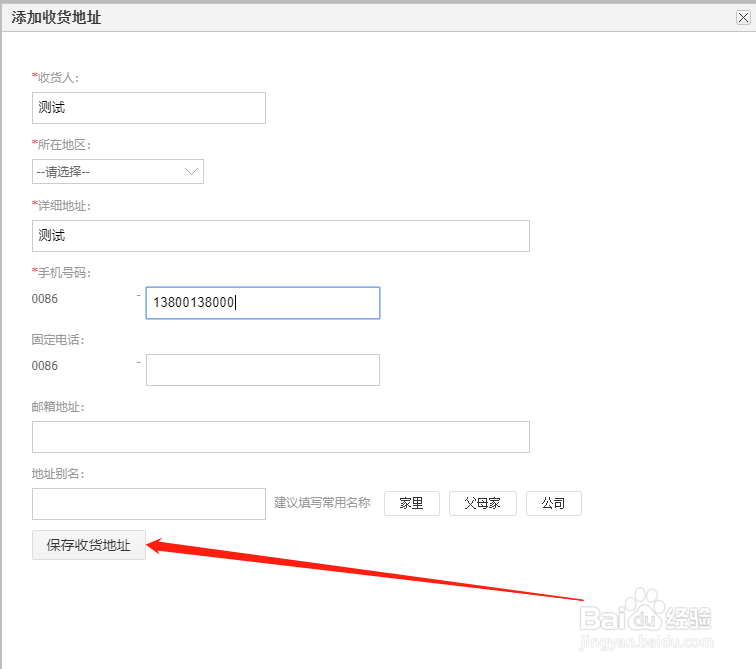
Task: Click the 固定电话 label
Action: tap(58, 340)
